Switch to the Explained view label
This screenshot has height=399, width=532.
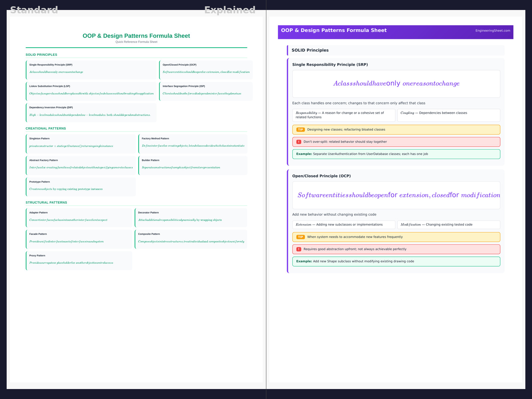coord(230,10)
